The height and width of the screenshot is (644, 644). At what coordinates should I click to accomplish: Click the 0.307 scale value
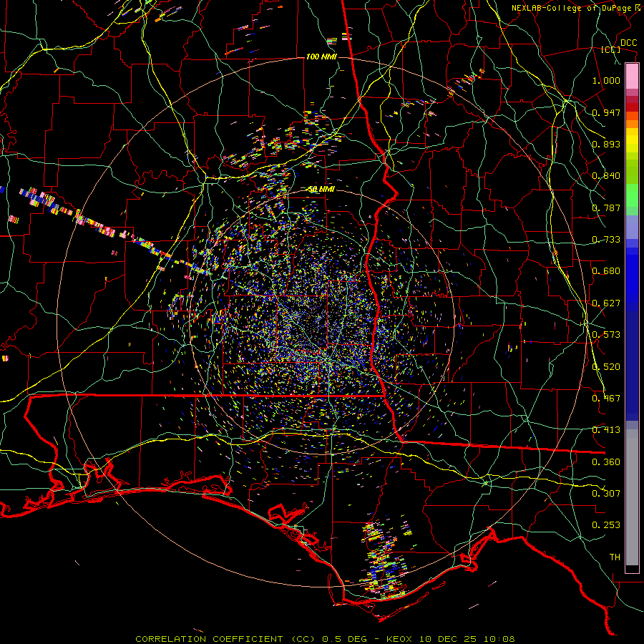(606, 494)
